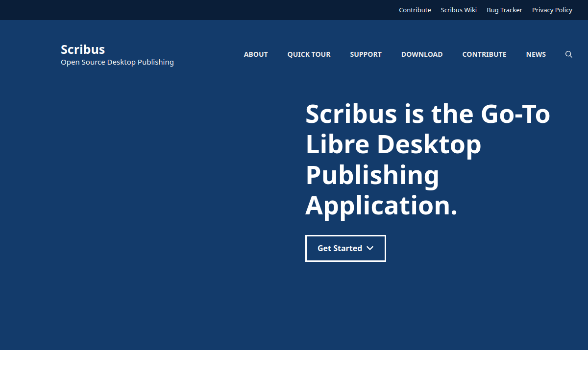View the Privacy Policy link
The image size is (588, 372).
pos(552,10)
